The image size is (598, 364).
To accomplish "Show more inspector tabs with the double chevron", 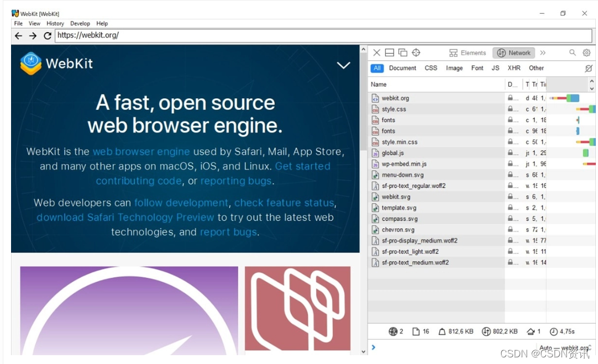I will pyautogui.click(x=543, y=52).
